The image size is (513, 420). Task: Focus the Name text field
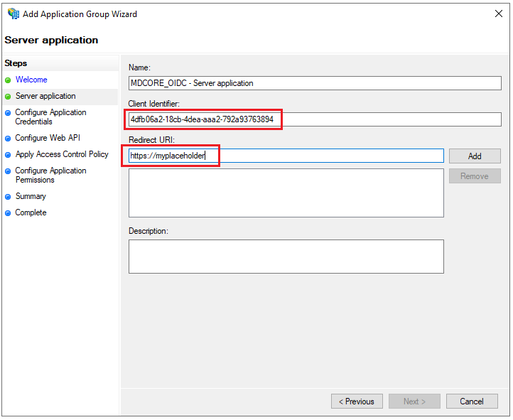[315, 83]
